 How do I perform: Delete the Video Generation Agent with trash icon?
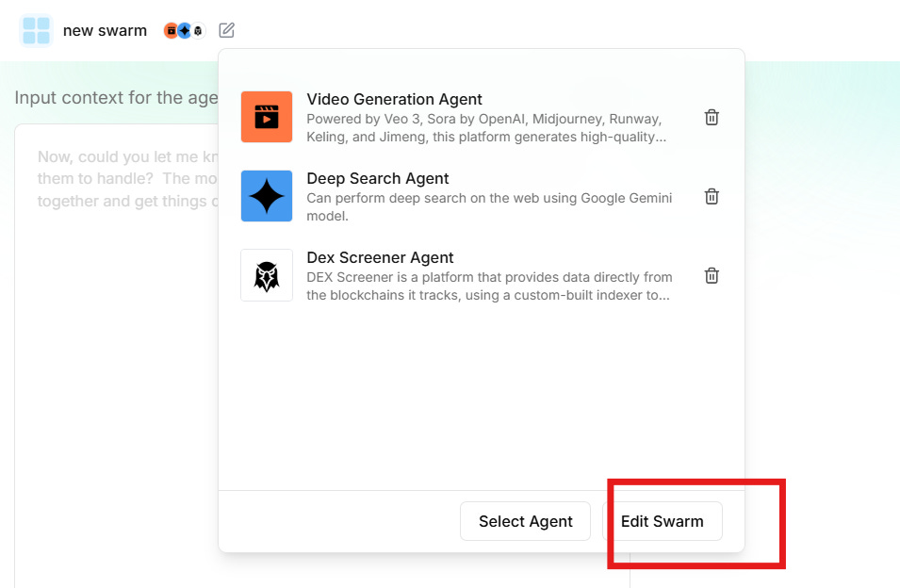pyautogui.click(x=712, y=117)
